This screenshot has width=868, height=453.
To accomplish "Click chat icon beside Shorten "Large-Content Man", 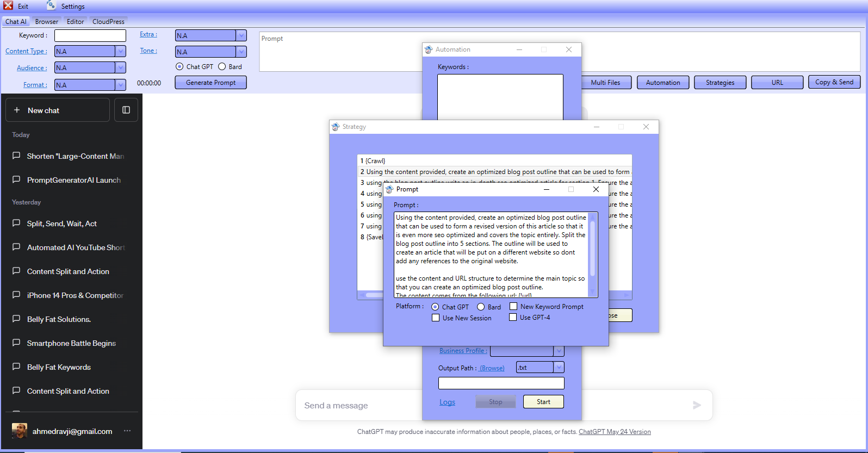I will 16,156.
